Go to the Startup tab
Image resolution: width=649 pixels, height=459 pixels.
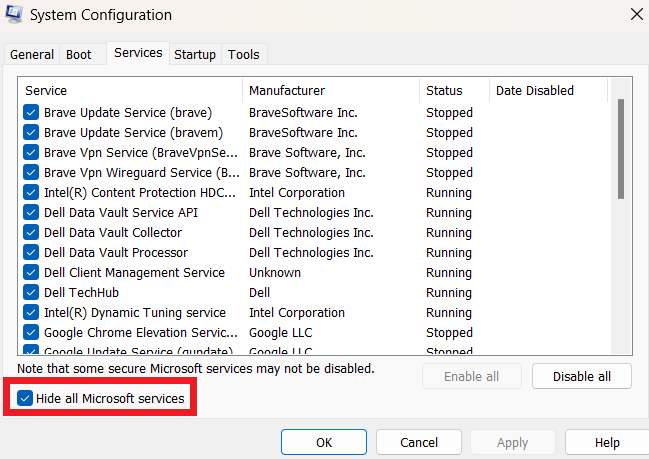[x=195, y=55]
